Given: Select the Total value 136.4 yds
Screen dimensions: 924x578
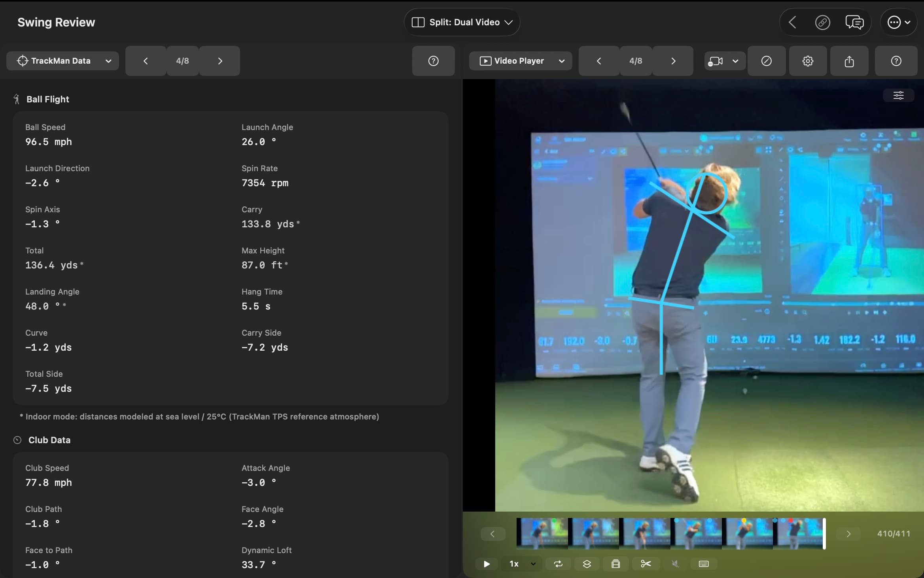Looking at the screenshot, I should pyautogui.click(x=51, y=265).
